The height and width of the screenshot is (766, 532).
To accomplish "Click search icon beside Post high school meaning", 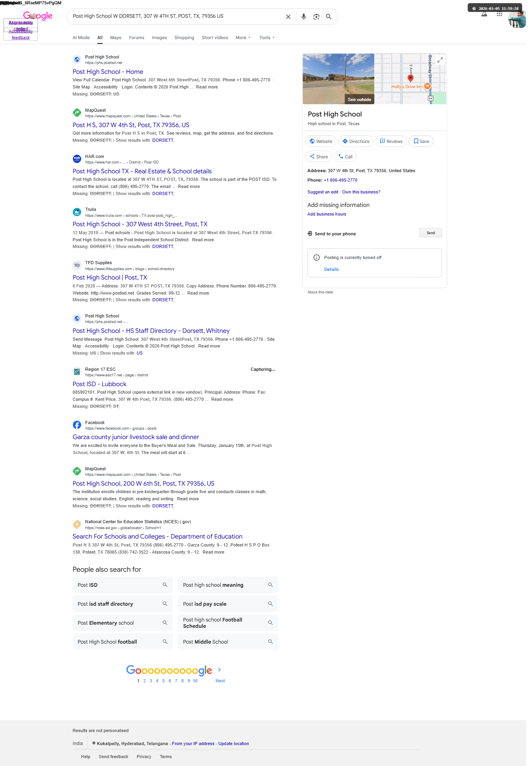I will click(x=270, y=585).
